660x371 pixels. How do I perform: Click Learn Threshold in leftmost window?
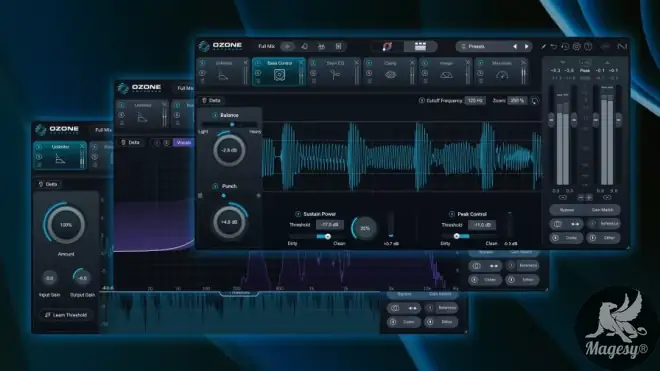point(66,315)
